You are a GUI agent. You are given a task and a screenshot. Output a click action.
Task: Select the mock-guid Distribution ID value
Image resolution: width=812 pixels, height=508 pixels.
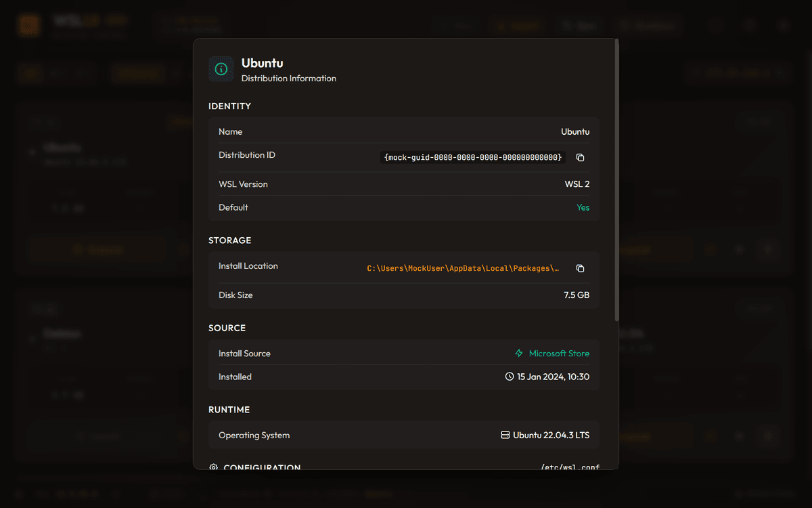pyautogui.click(x=472, y=157)
